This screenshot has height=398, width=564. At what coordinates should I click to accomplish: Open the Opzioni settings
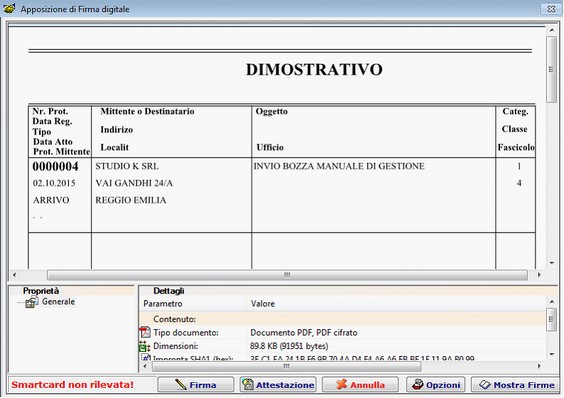pos(436,385)
